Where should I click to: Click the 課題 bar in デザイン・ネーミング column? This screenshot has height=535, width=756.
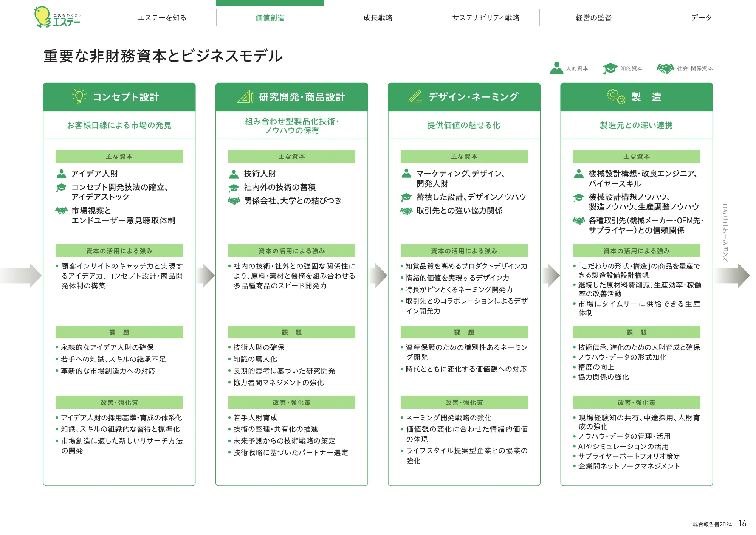[464, 332]
